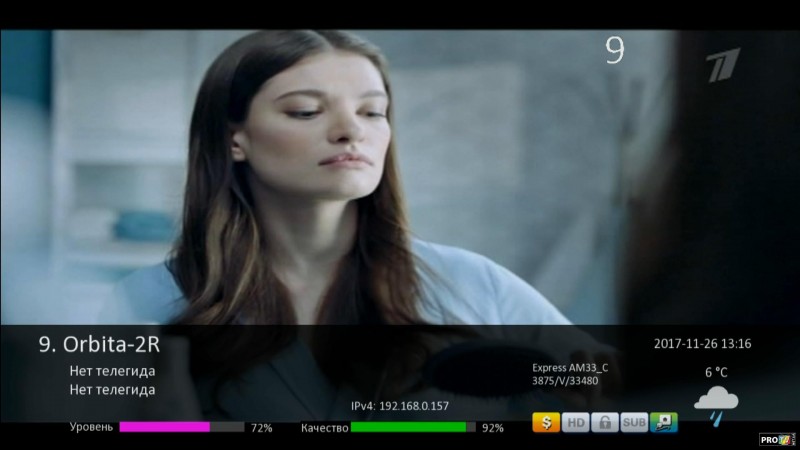Click the SUB subtitles indicator icon
This screenshot has width=800, height=450.
click(634, 422)
